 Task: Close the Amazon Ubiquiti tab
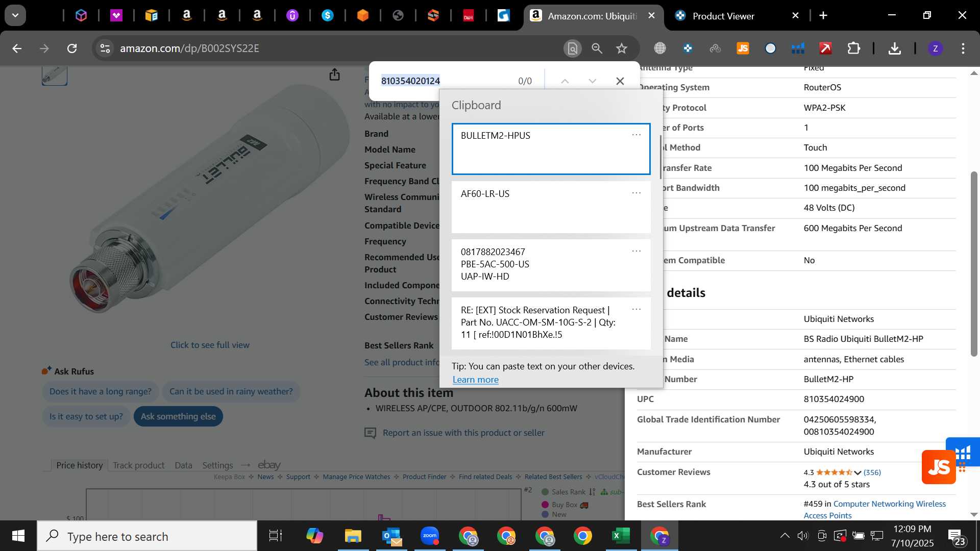coord(651,16)
